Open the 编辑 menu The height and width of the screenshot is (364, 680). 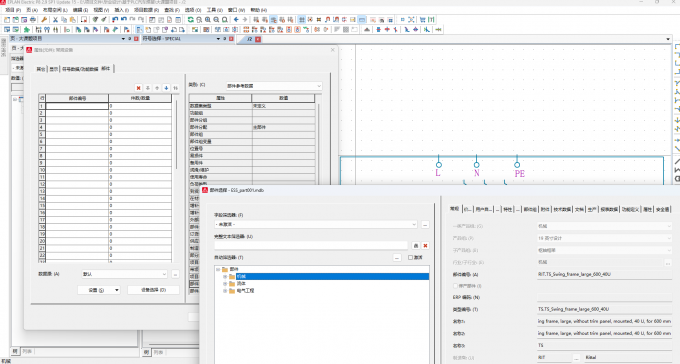click(80, 10)
